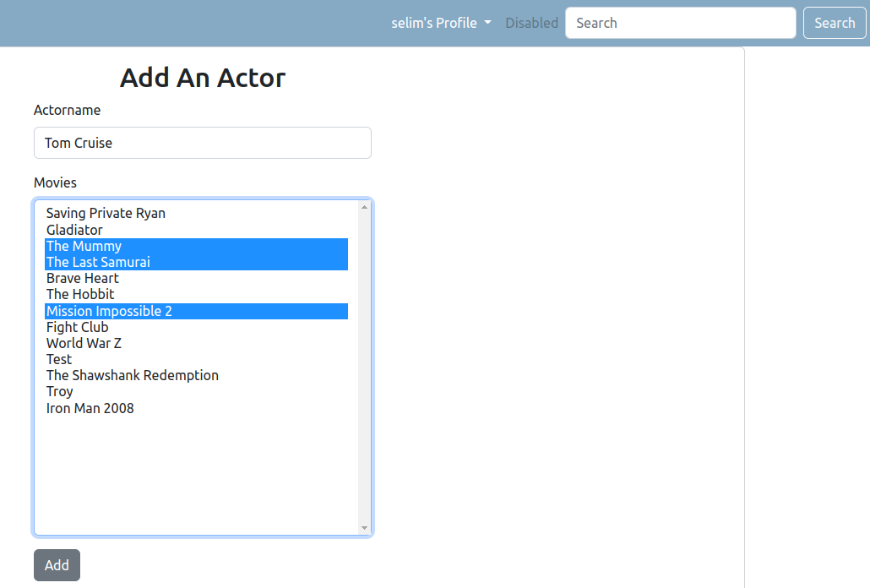
Task: Click the Search button in navbar
Action: [834, 23]
